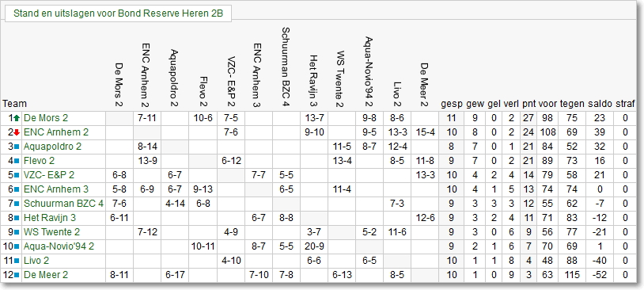Click blue square icon beside WS Twente 2

click(17, 232)
